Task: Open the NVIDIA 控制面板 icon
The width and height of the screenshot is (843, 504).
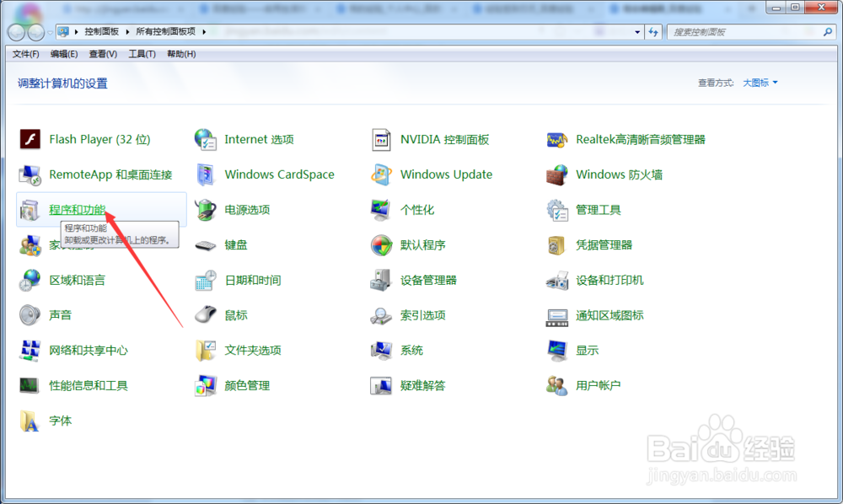Action: (x=381, y=139)
